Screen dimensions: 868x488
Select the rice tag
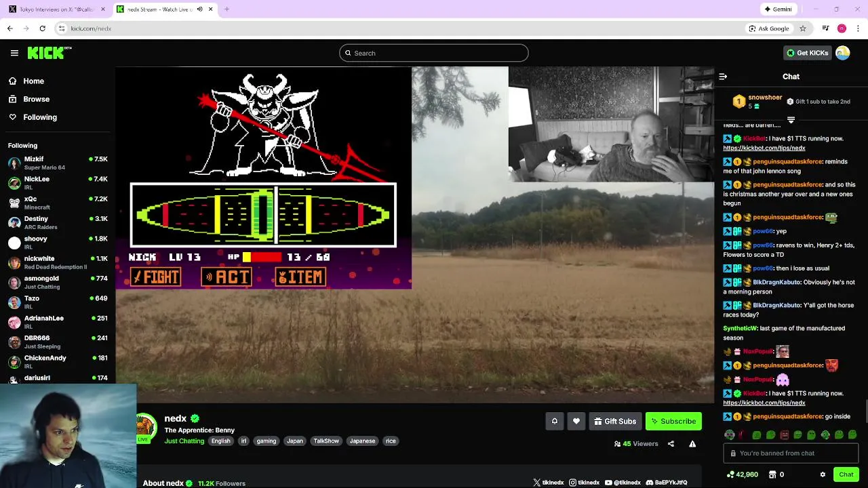click(391, 441)
